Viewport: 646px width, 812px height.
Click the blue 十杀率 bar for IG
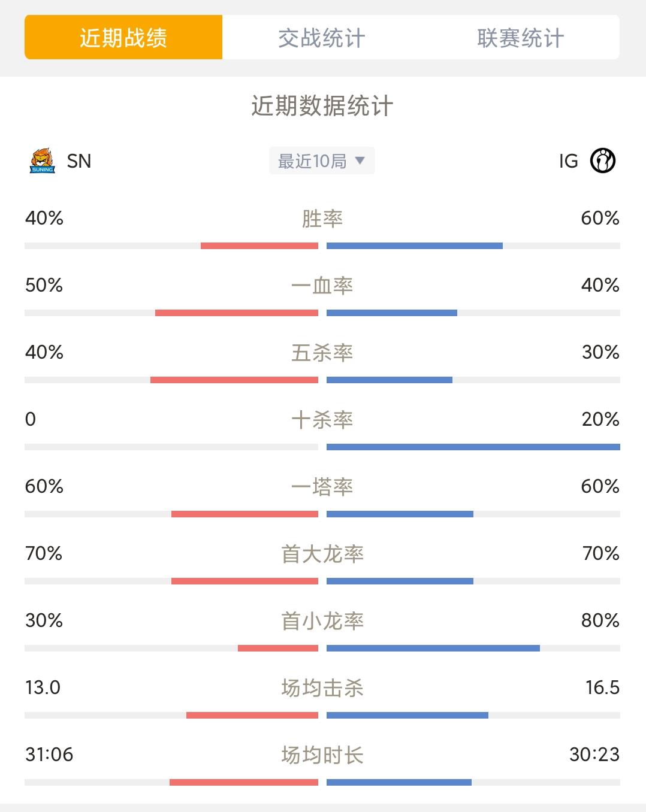[473, 447]
